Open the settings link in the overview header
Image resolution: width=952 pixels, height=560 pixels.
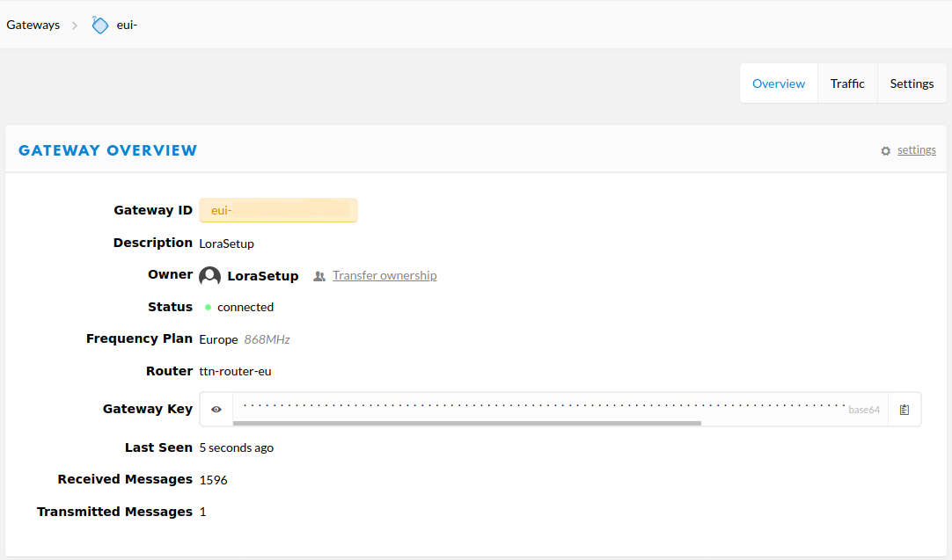coord(916,150)
